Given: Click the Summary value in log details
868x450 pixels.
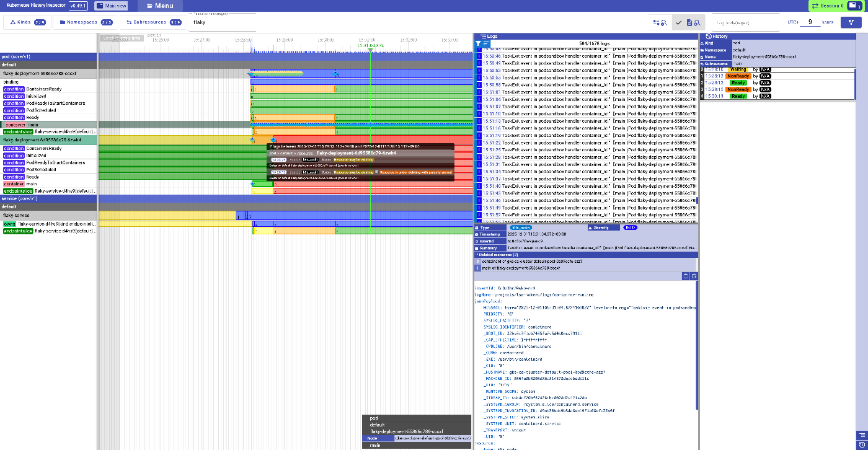Looking at the screenshot, I should (602, 248).
